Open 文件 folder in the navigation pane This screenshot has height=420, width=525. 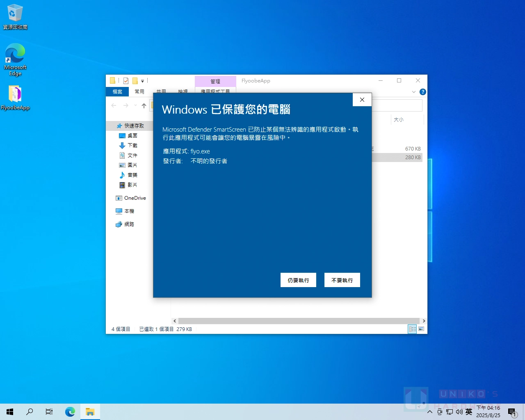coord(132,155)
